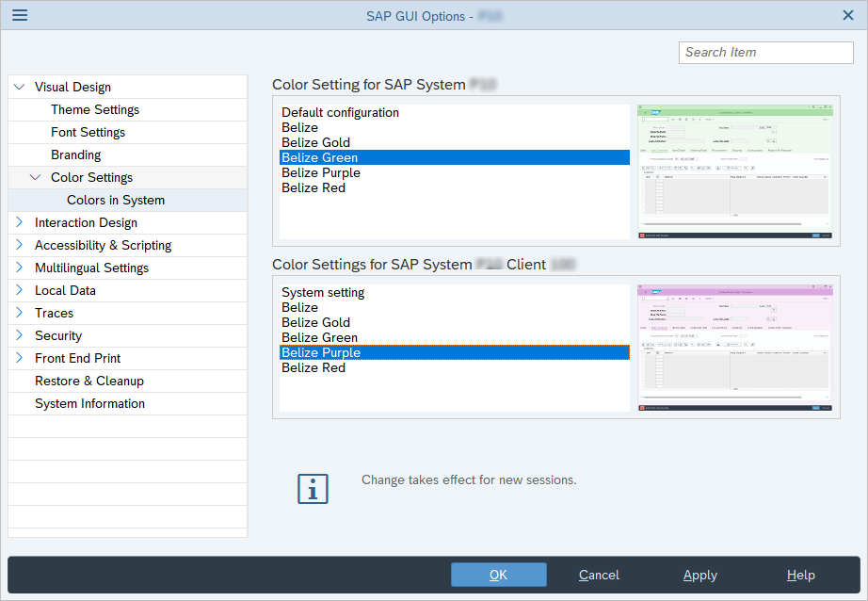Click the Cancel button
Screen dimensions: 868x601
pos(599,575)
